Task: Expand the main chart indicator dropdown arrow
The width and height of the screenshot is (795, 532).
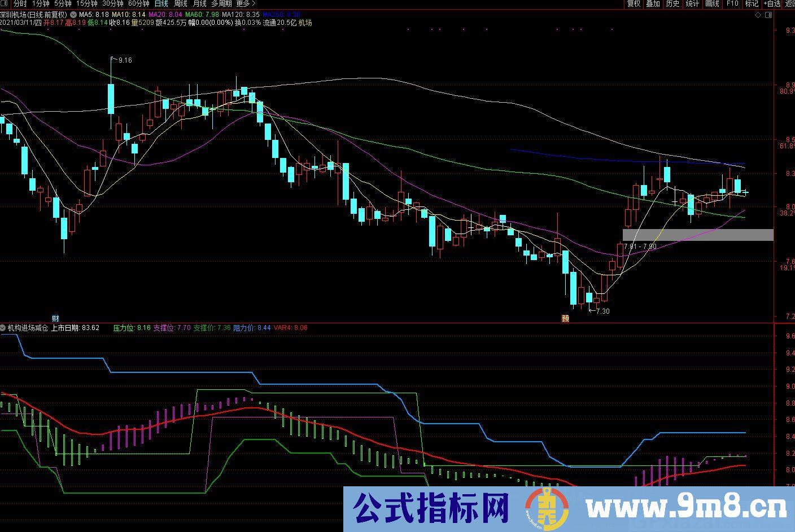Action: pos(73,14)
